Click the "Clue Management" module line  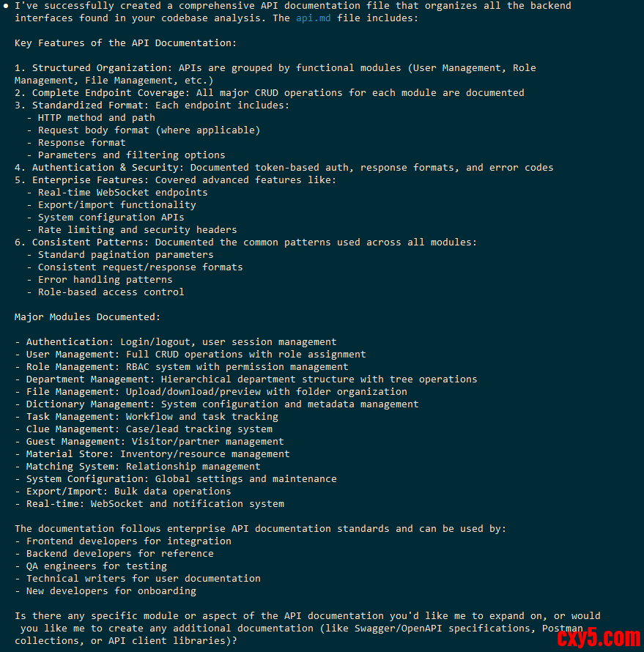[144, 429]
